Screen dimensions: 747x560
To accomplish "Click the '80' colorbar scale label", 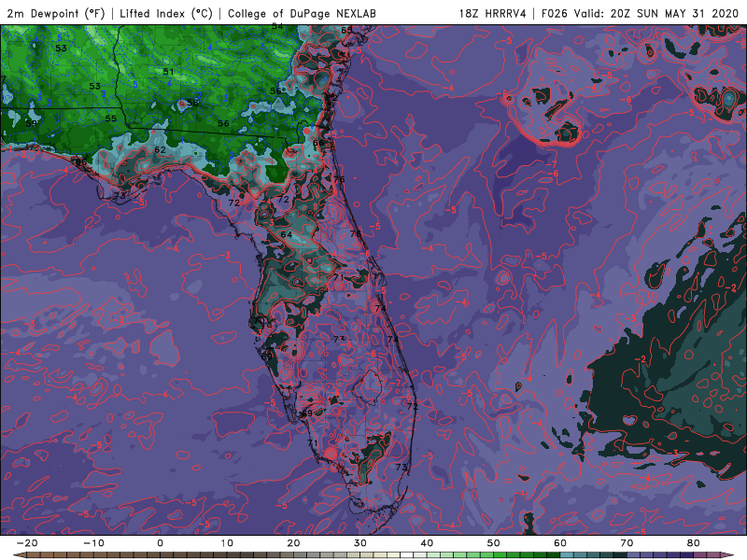I will point(694,543).
